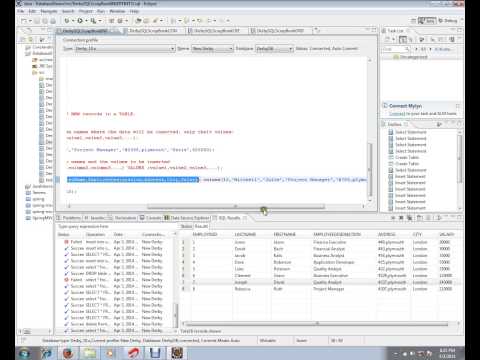Open the Navigate menu

point(49,11)
